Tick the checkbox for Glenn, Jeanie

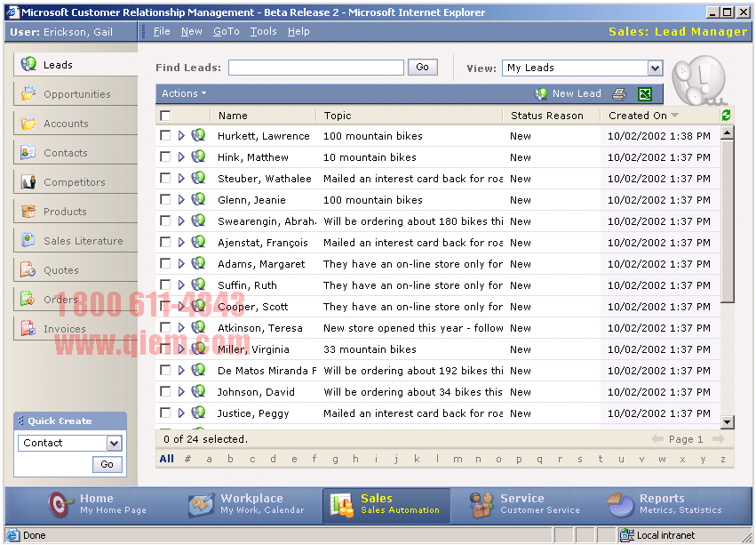pyautogui.click(x=165, y=199)
